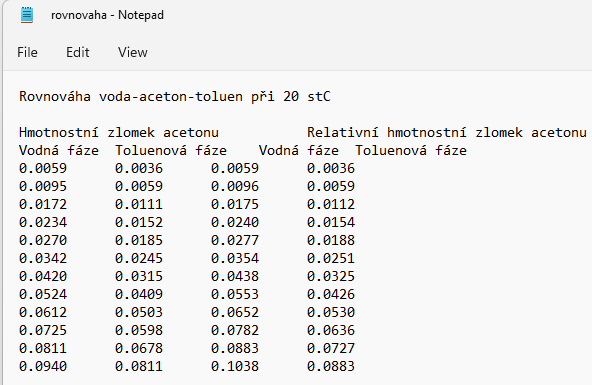Click the value 0.0096
The image size is (592, 385).
[235, 186]
